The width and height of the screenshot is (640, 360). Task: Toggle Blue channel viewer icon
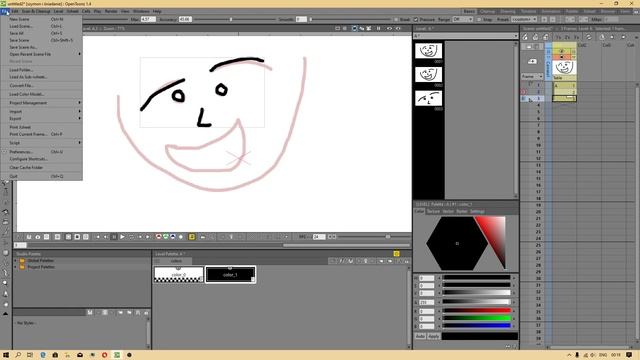point(173,237)
